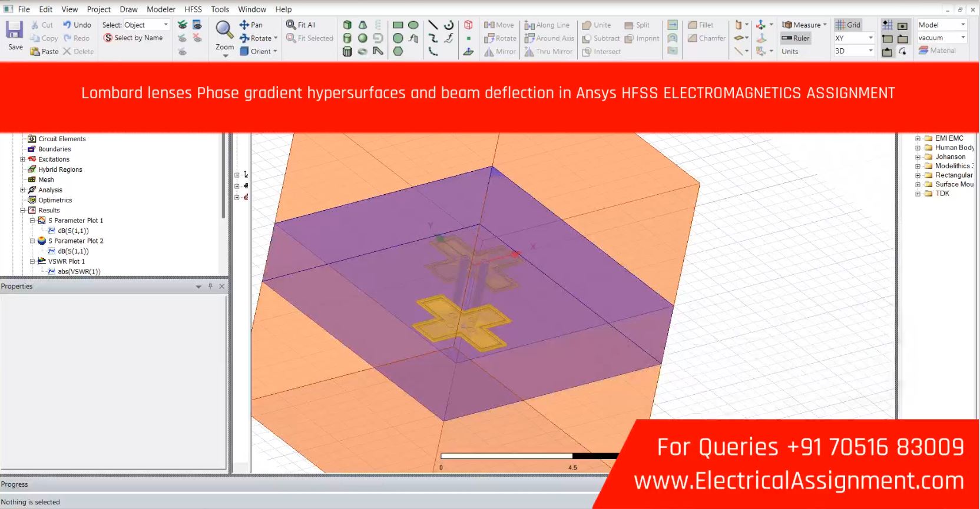Open the Tools menu

pos(220,9)
